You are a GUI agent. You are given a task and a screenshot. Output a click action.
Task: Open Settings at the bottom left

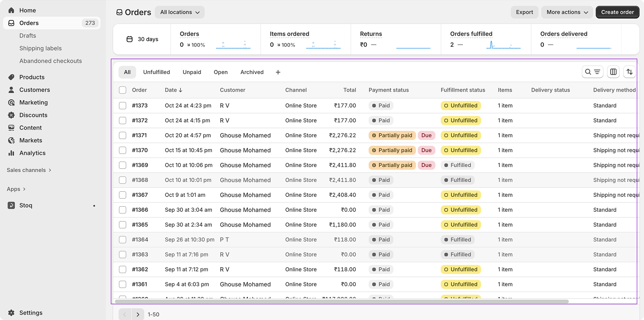pyautogui.click(x=31, y=313)
